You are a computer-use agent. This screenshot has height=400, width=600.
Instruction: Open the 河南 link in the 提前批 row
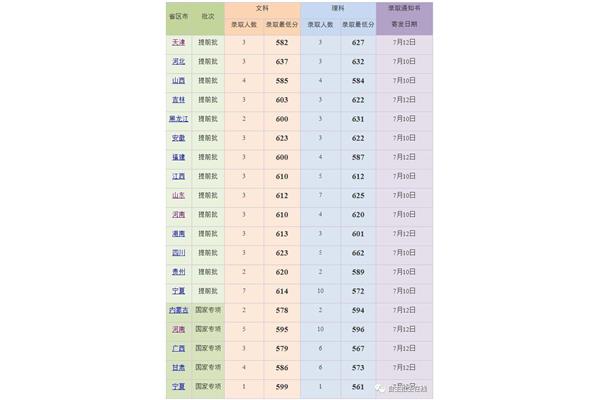[x=178, y=215]
